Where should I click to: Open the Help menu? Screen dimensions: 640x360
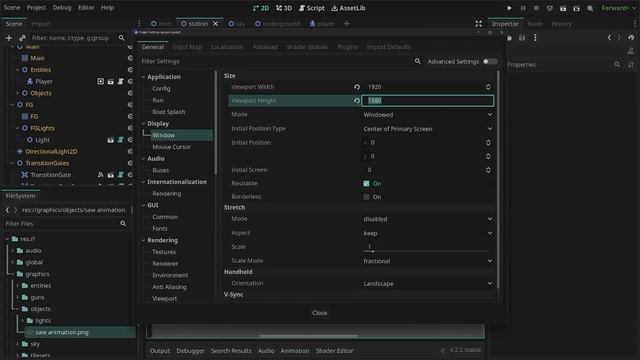pos(107,7)
